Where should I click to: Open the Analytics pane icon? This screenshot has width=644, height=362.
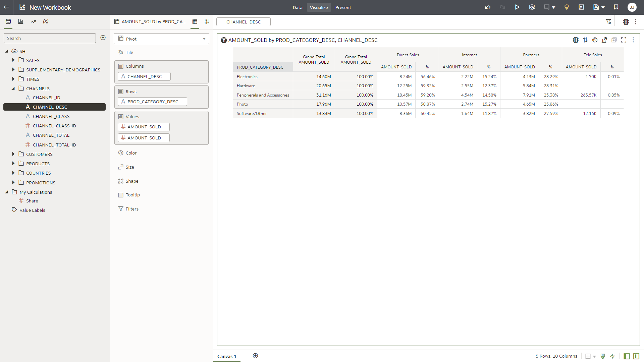33,21
